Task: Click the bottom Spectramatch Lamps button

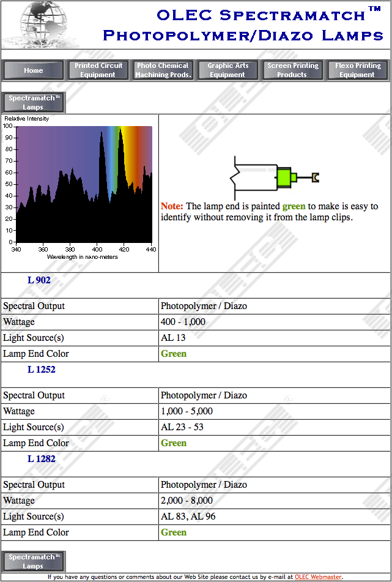Action: 34,562
